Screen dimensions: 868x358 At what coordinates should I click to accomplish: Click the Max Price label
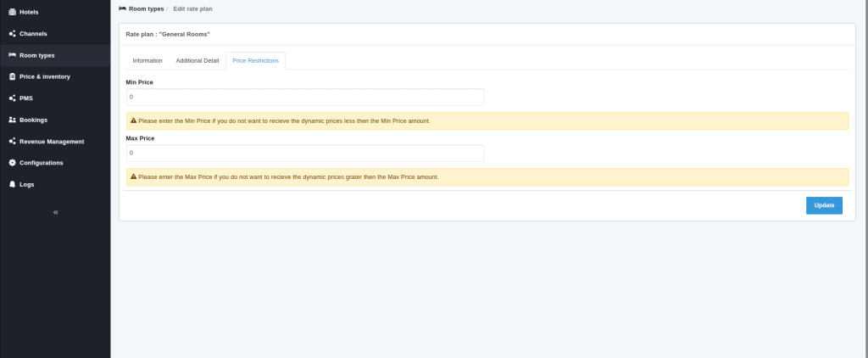140,138
